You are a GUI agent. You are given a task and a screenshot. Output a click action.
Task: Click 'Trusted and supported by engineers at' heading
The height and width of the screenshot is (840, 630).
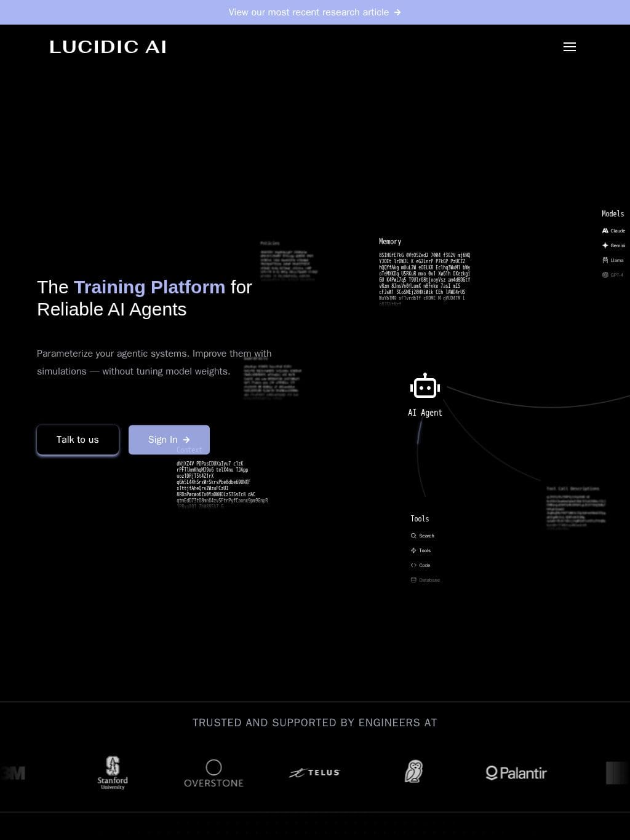coord(315,723)
